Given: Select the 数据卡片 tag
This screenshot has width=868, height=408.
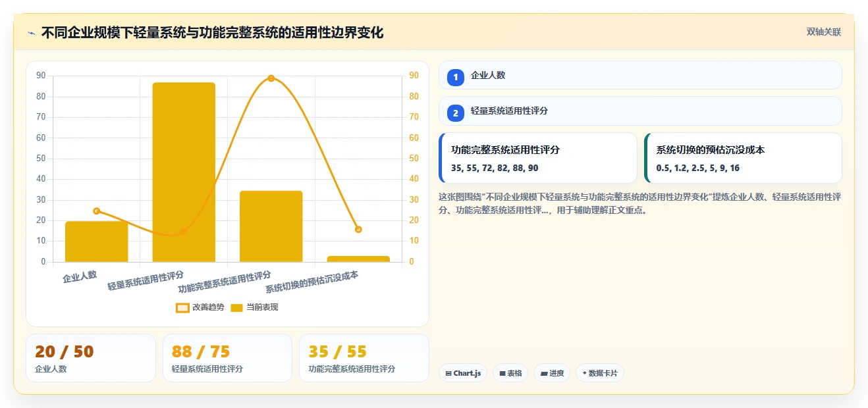Looking at the screenshot, I should point(599,373).
